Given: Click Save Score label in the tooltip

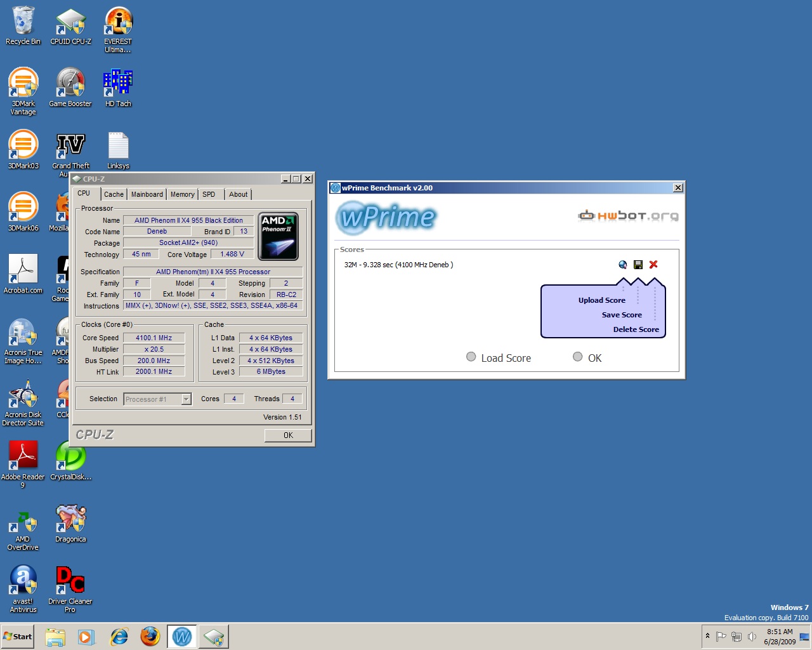Looking at the screenshot, I should [622, 315].
